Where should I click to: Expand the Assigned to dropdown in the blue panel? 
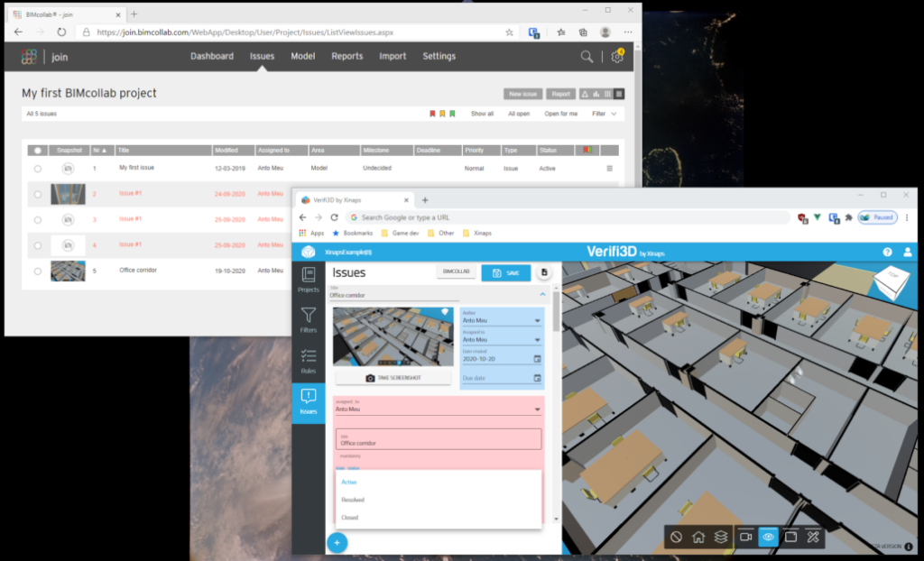click(537, 340)
